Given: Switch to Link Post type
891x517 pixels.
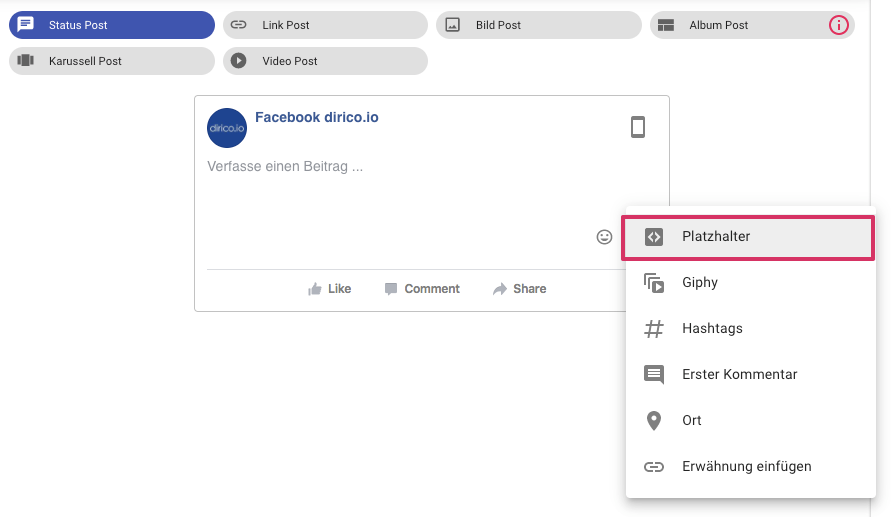Looking at the screenshot, I should 325,25.
